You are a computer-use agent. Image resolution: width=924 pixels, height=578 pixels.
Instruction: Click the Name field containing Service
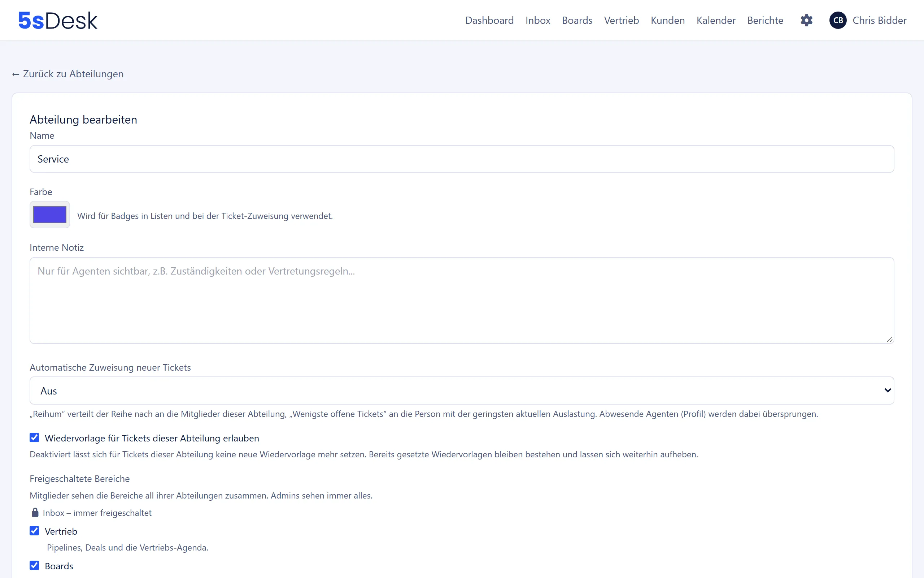(462, 159)
